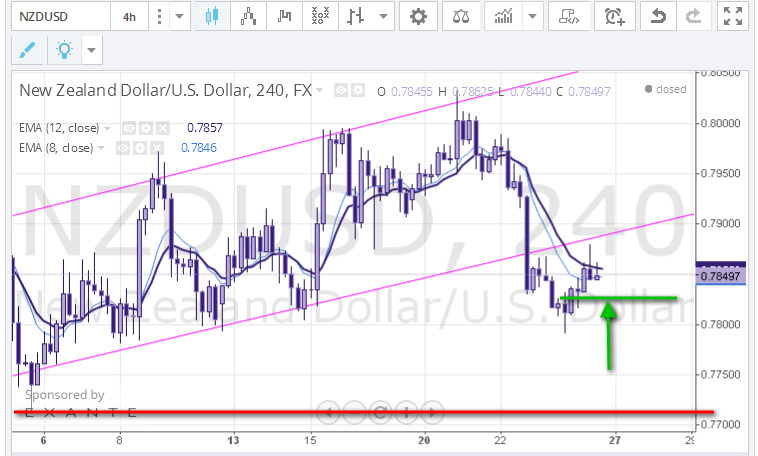Expand the indicators dropdown arrow
Image resolution: width=758 pixels, height=456 pixels.
[x=532, y=16]
